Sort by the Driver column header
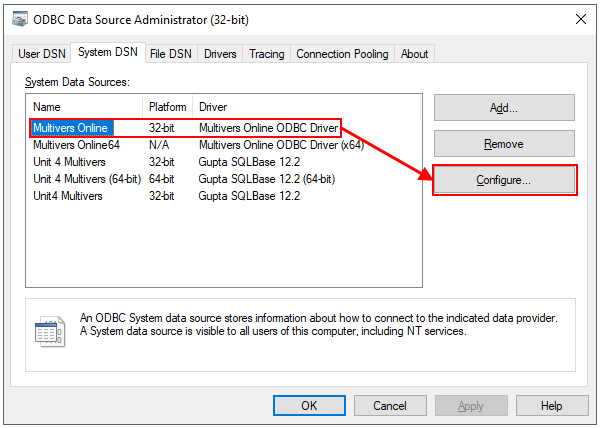 [306, 107]
